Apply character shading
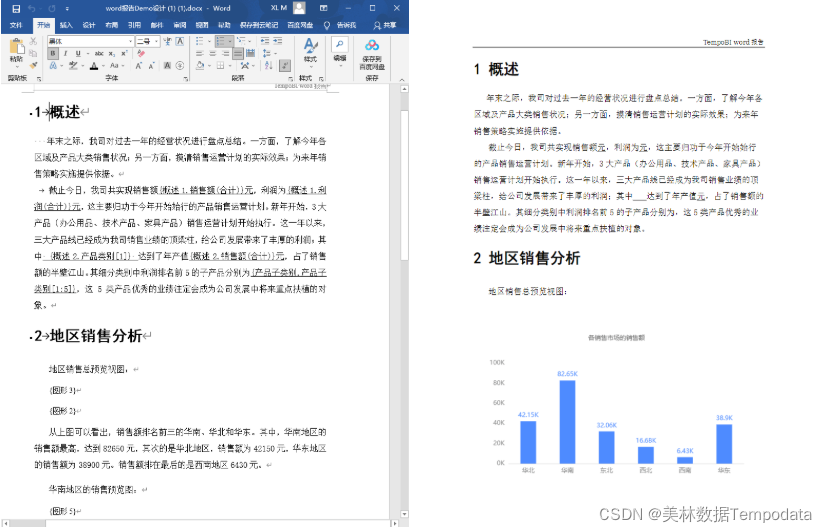Image resolution: width=827 pixels, height=532 pixels. click(x=167, y=66)
